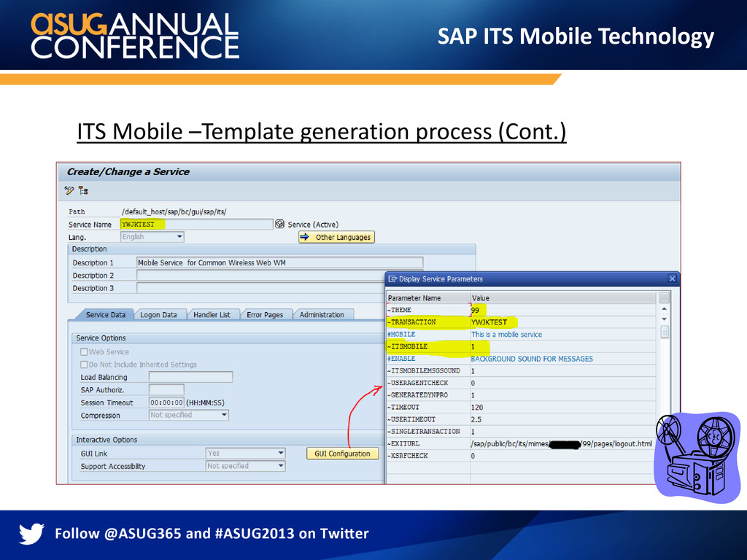This screenshot has width=747, height=560.
Task: Click the parameters table scrollbar handle
Action: [x=665, y=332]
